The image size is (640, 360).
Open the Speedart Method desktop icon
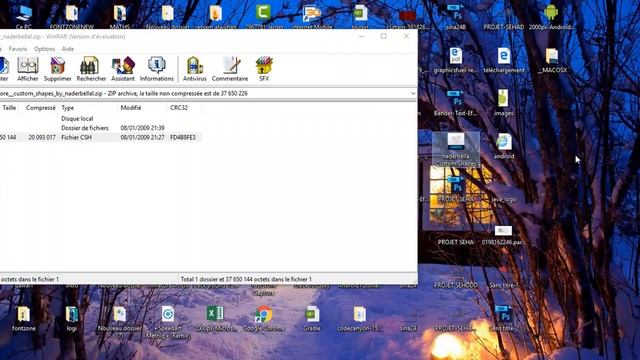(168, 322)
